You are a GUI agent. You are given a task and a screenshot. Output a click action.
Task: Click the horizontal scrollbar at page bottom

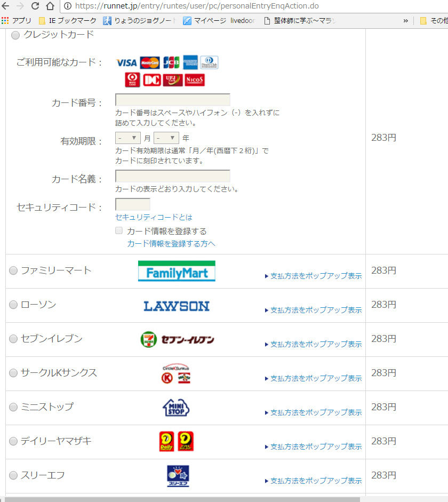click(x=182, y=499)
